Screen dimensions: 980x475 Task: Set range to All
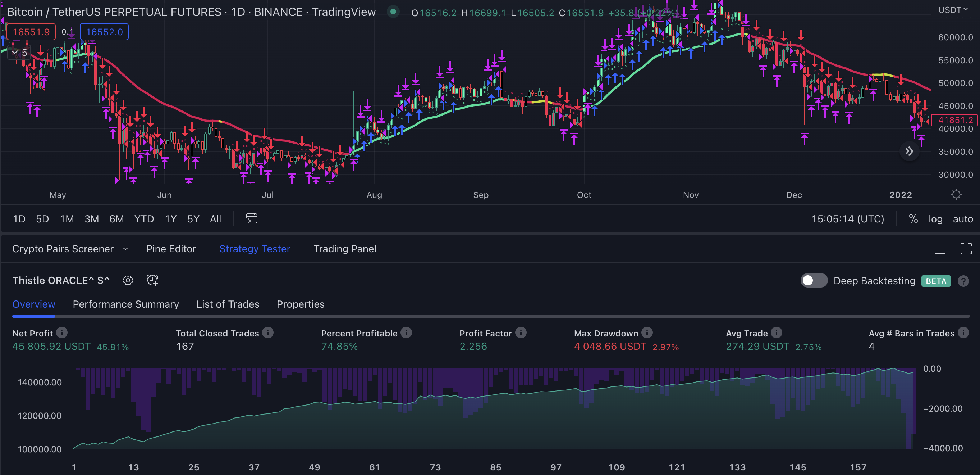[x=215, y=219]
